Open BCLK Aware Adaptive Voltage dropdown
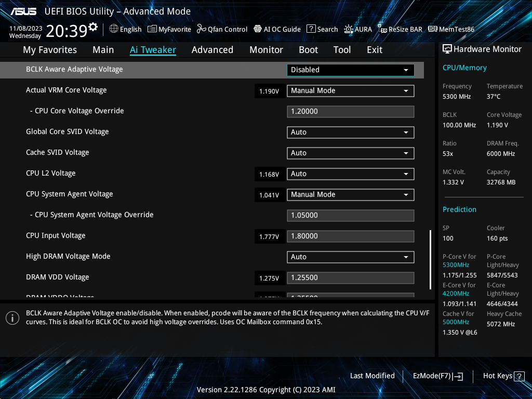532x399 pixels. click(x=351, y=70)
